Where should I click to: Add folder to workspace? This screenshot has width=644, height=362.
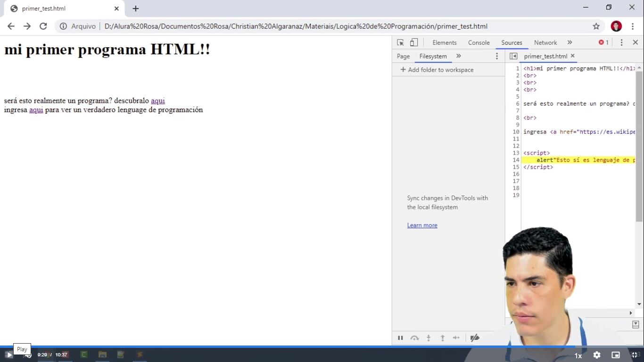437,70
